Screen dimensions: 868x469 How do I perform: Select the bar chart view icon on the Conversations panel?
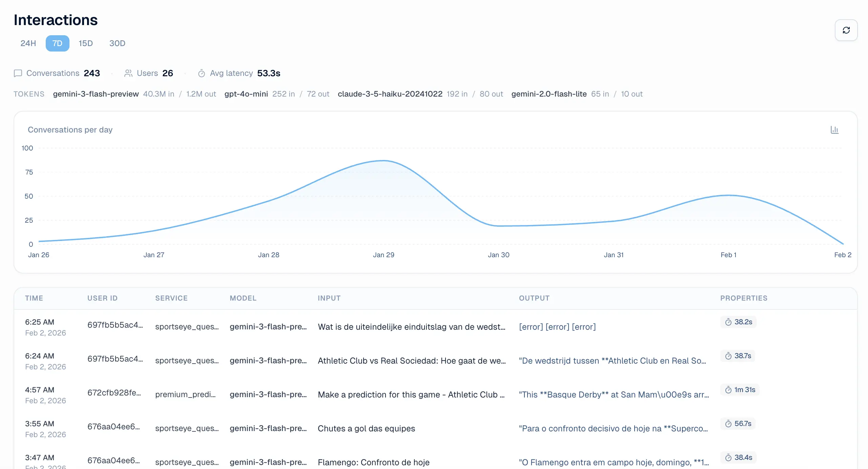click(x=835, y=129)
